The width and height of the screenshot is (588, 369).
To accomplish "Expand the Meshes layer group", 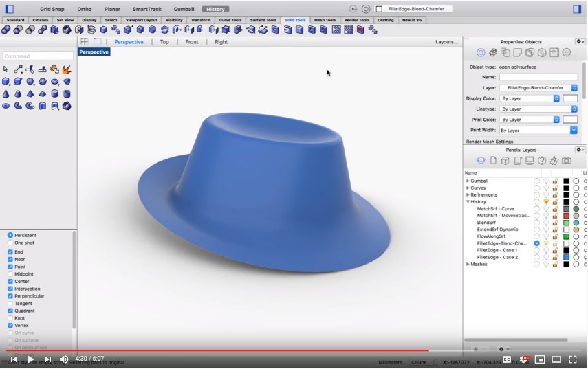I will (468, 264).
